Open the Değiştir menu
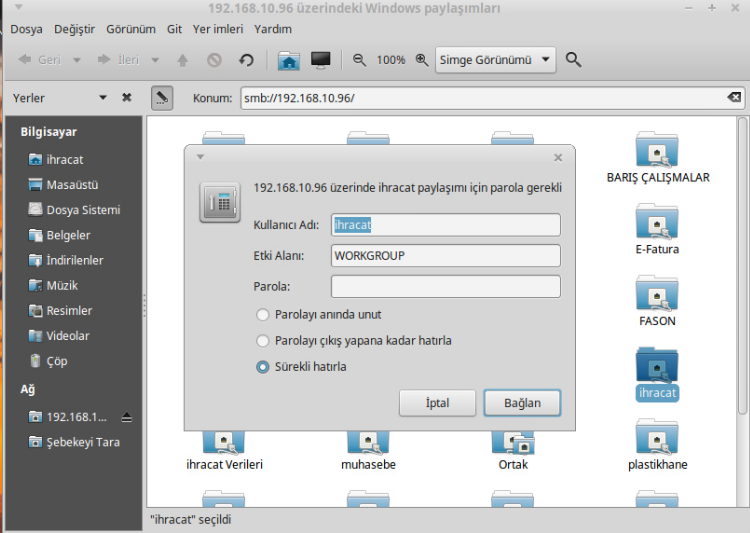This screenshot has height=533, width=750. tap(74, 29)
